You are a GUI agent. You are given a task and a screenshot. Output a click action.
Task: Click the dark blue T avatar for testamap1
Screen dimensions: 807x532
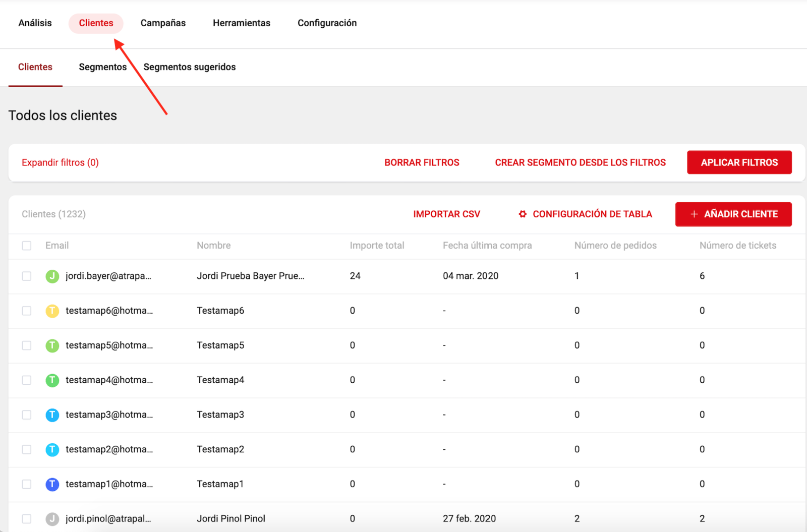click(x=52, y=484)
